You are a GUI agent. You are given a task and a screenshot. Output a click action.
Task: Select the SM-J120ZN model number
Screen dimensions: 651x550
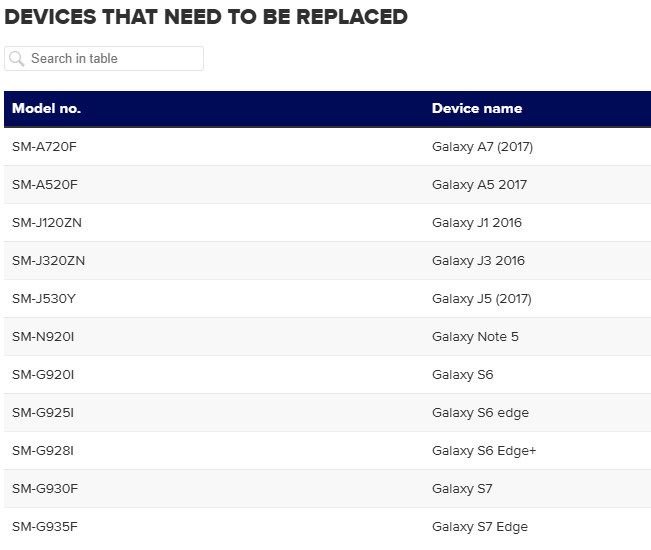(x=47, y=223)
